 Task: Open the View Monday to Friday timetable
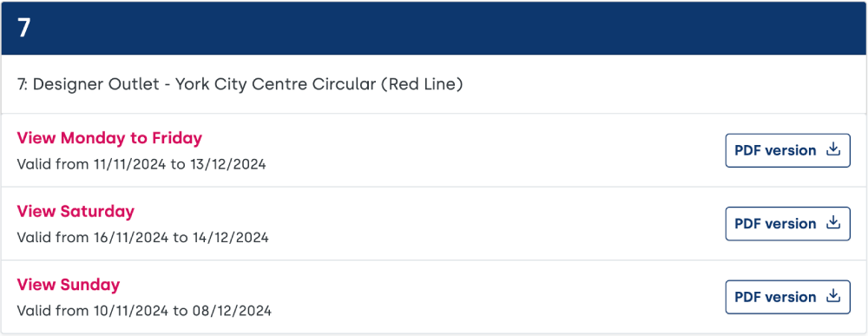(109, 138)
